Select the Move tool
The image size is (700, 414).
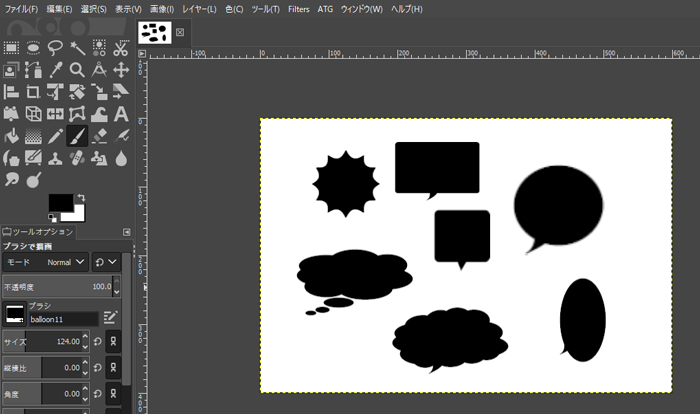121,70
